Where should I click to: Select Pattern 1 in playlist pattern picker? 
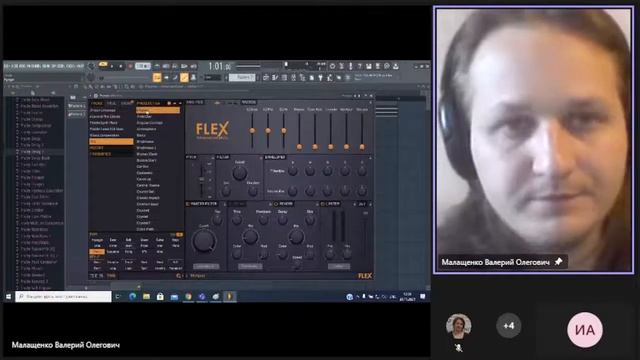[x=76, y=106]
